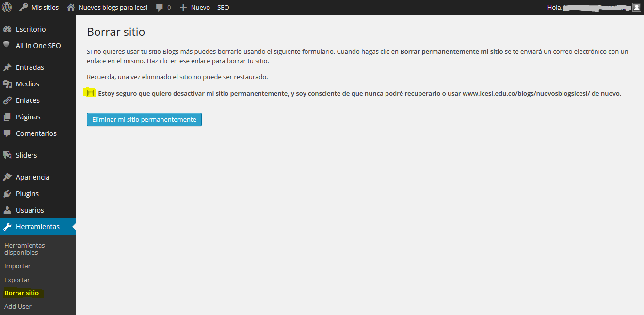644x315 pixels.
Task: Click the WordPress logo icon
Action: pos(7,7)
